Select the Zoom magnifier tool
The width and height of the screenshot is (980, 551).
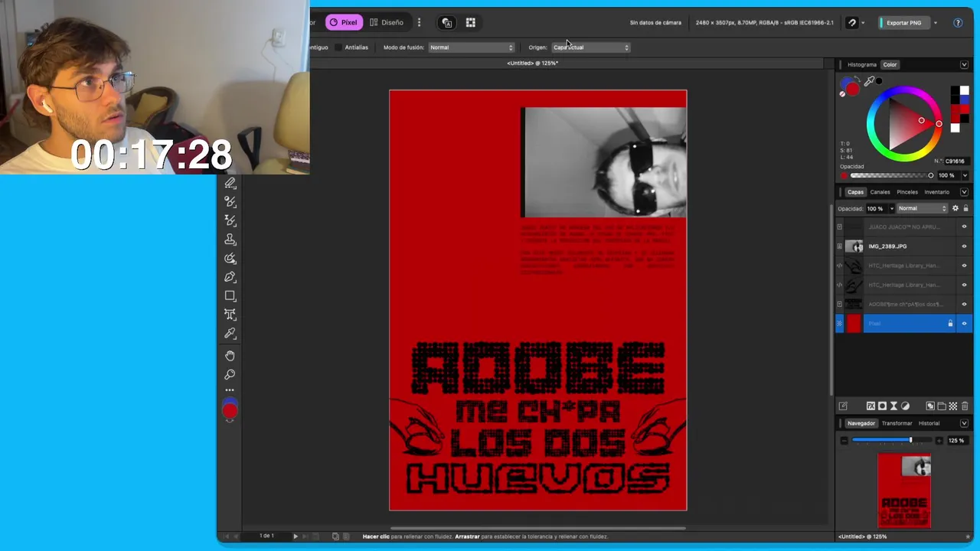pyautogui.click(x=230, y=374)
